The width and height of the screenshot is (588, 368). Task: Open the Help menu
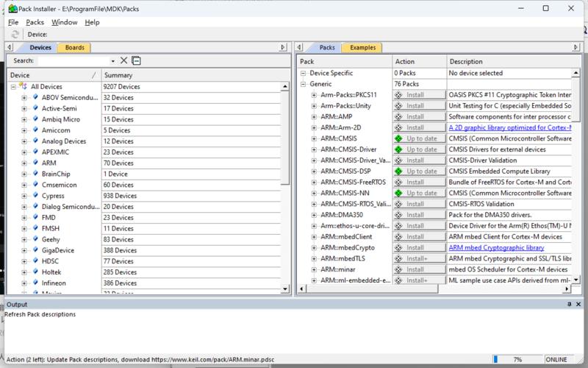point(92,23)
